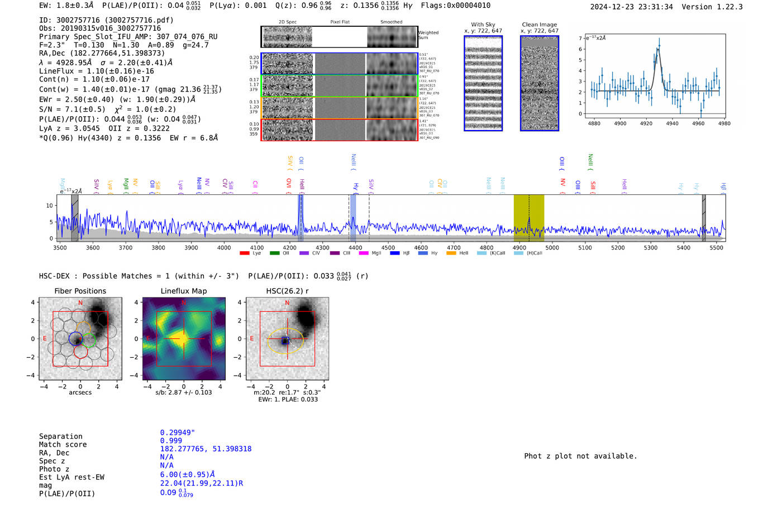Click the 'Phot z plot not available.' message

pyautogui.click(x=581, y=456)
